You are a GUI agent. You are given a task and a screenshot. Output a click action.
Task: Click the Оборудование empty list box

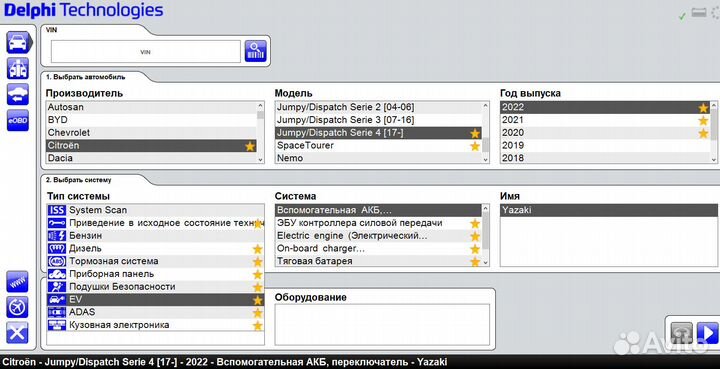coord(382,324)
